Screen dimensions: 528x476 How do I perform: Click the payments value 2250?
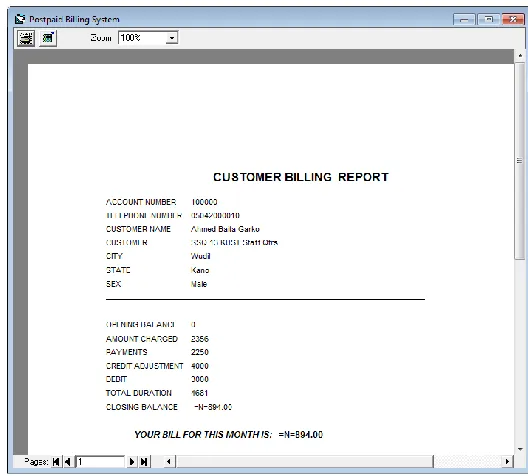click(200, 352)
